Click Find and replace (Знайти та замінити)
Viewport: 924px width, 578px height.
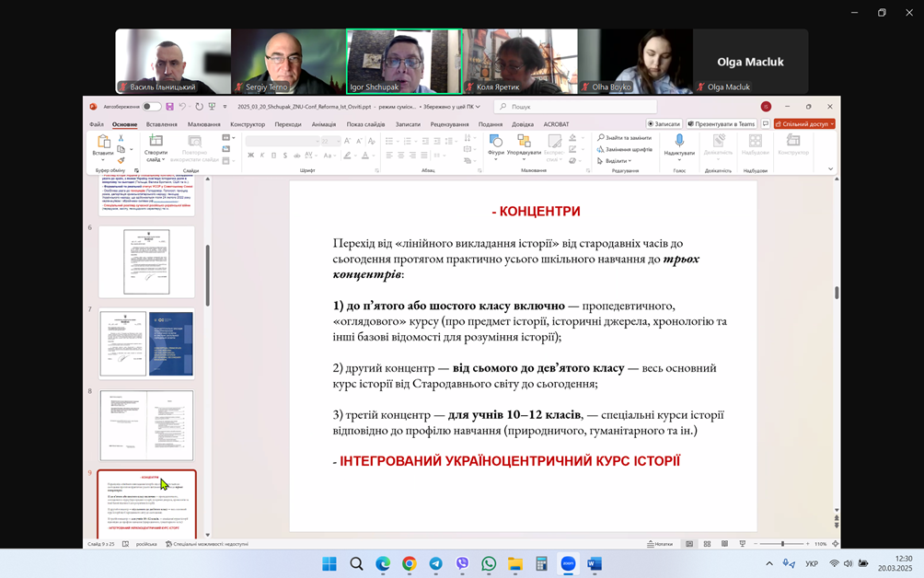pos(625,138)
